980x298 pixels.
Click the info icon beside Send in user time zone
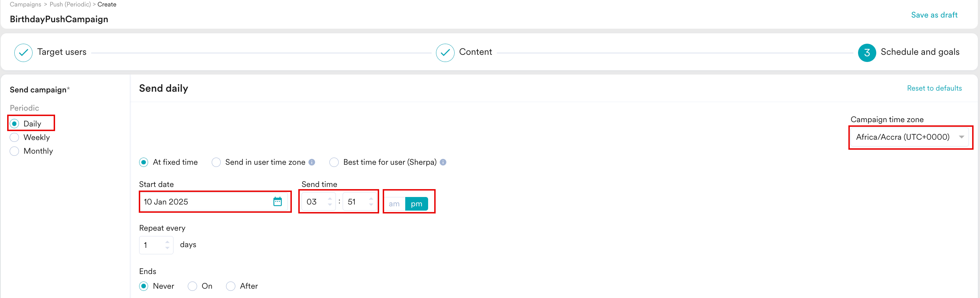312,162
